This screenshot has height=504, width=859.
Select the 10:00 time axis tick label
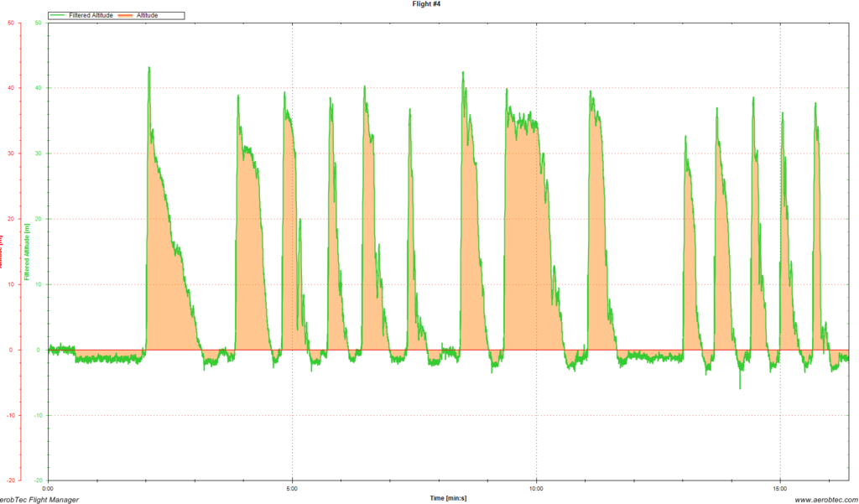(536, 487)
